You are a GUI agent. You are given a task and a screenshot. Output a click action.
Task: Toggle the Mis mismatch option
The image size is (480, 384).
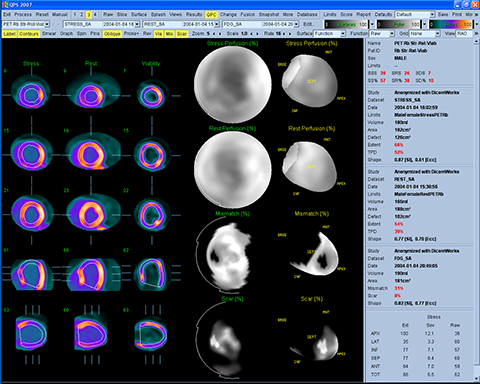[x=169, y=34]
